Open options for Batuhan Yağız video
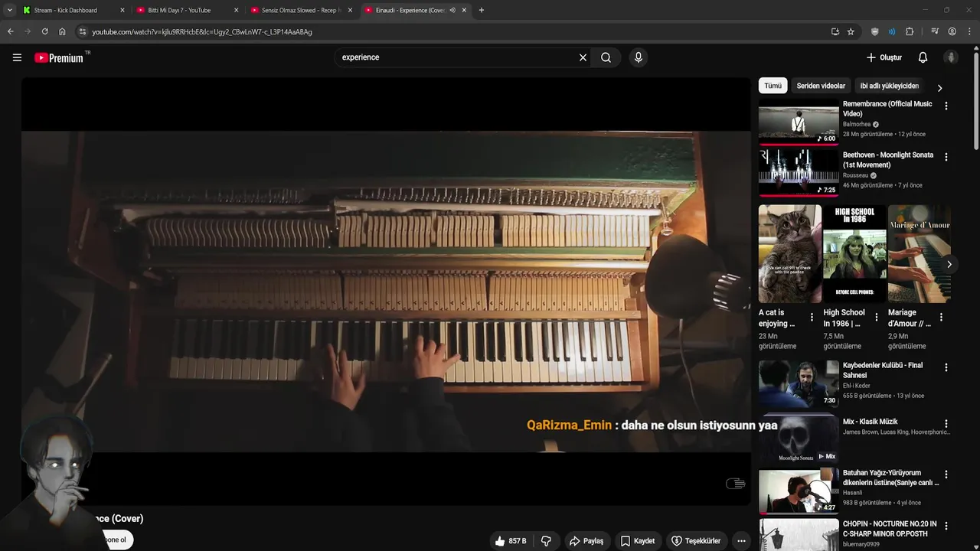Image resolution: width=980 pixels, height=551 pixels. [x=946, y=475]
